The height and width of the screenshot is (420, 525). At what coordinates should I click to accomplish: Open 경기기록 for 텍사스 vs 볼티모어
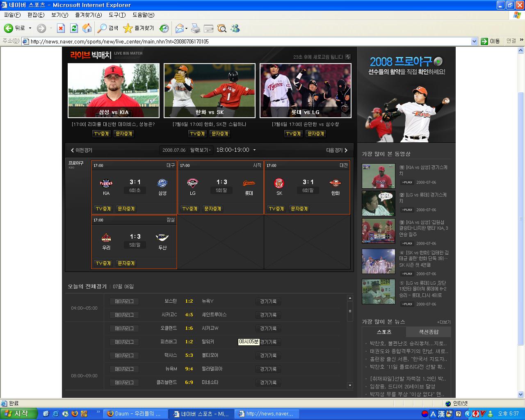[x=268, y=356]
